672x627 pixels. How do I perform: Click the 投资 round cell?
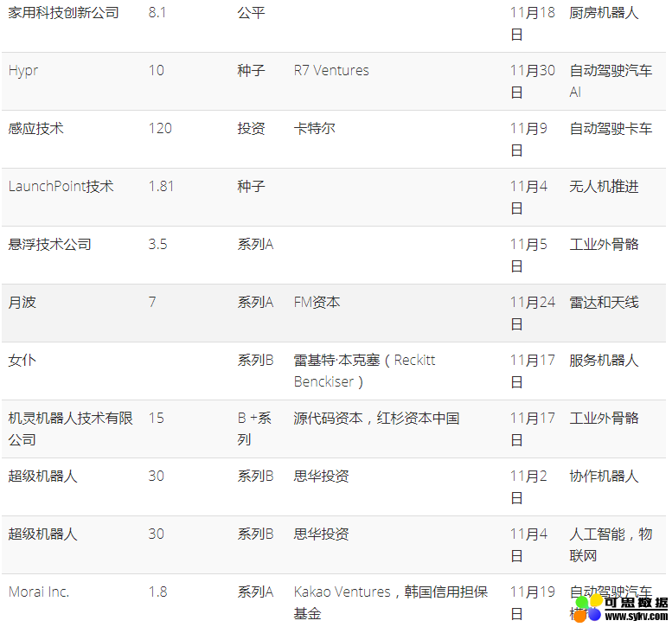251,128
